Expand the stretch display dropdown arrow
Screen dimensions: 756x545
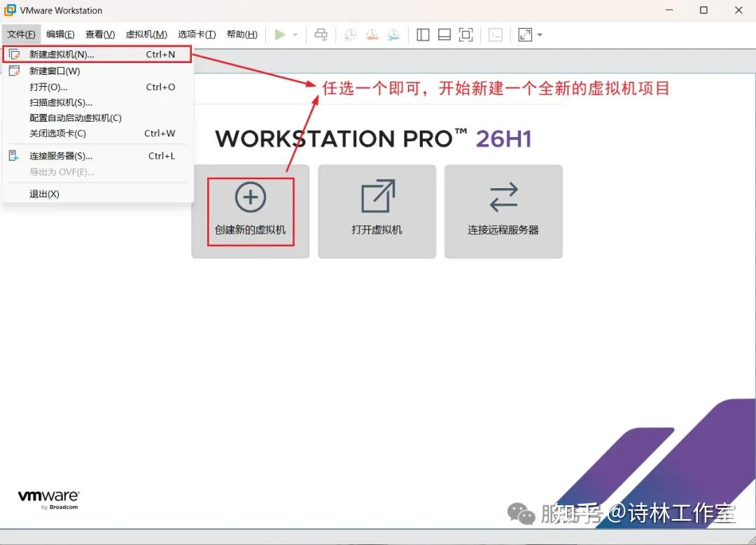540,35
